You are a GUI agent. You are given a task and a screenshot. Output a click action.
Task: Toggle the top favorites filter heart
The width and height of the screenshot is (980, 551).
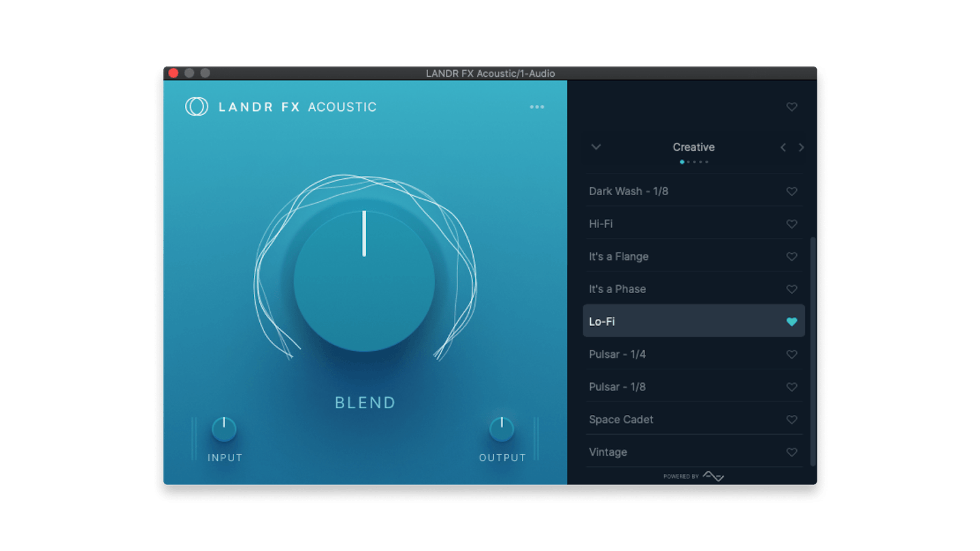click(791, 107)
